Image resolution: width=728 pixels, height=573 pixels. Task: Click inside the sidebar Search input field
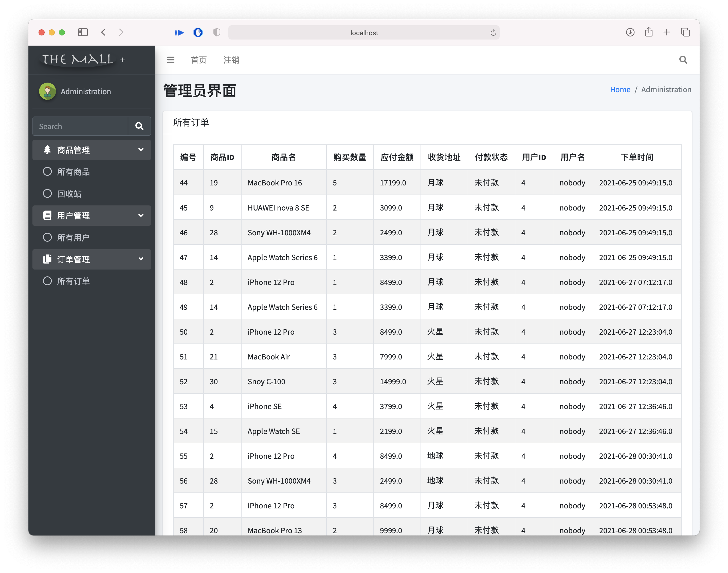(x=81, y=126)
